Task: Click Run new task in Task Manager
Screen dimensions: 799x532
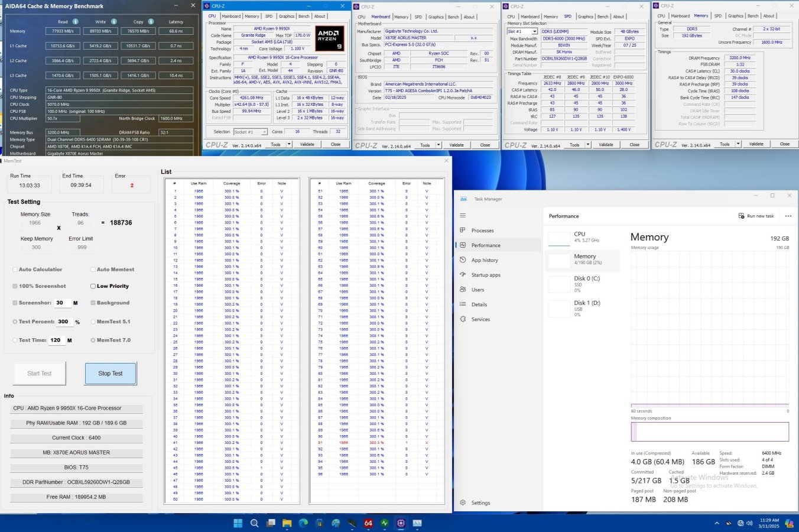Action: [x=756, y=216]
